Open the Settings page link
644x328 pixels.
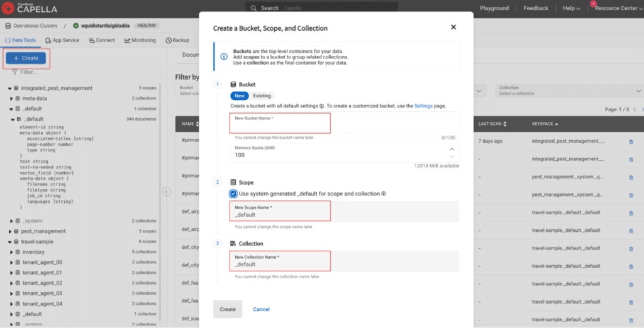[x=423, y=106]
